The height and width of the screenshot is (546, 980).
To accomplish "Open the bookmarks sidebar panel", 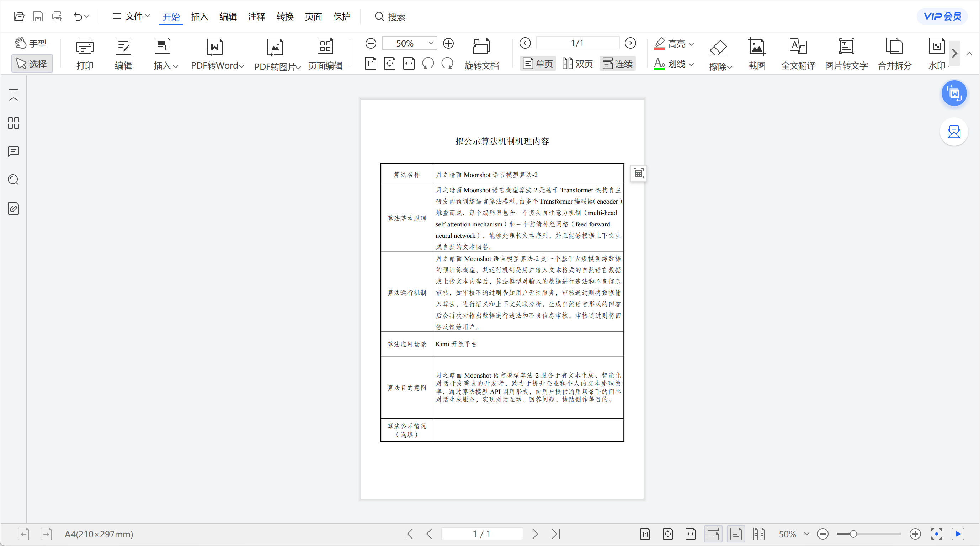I will coord(13,95).
